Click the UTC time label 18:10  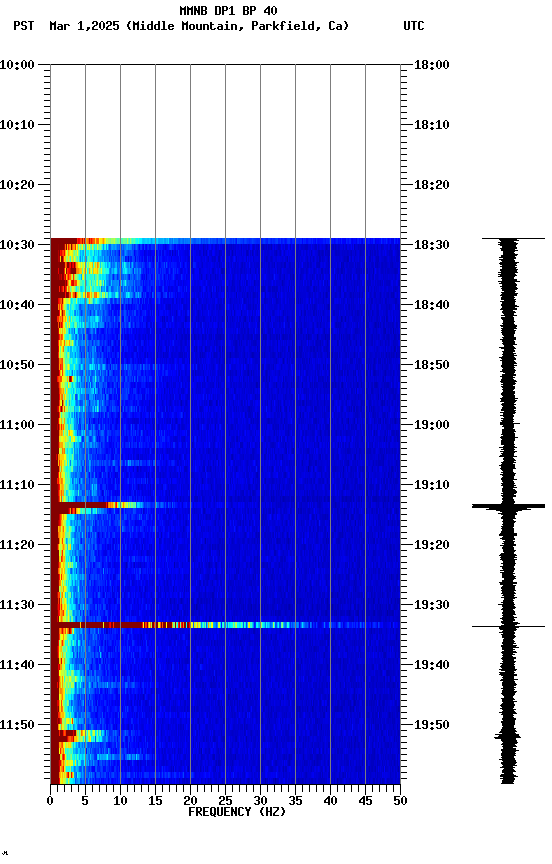point(432,125)
